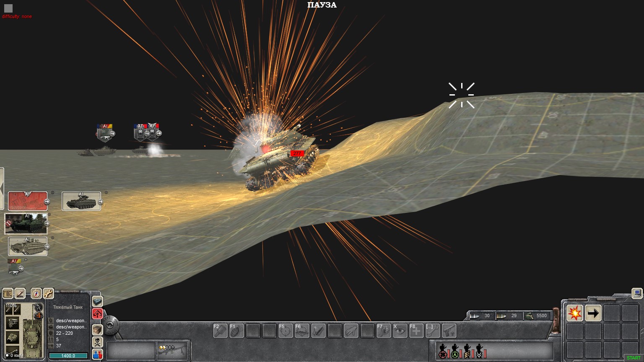This screenshot has height=362, width=644.
Task: Click the repair wrench command icon
Action: [x=433, y=331]
